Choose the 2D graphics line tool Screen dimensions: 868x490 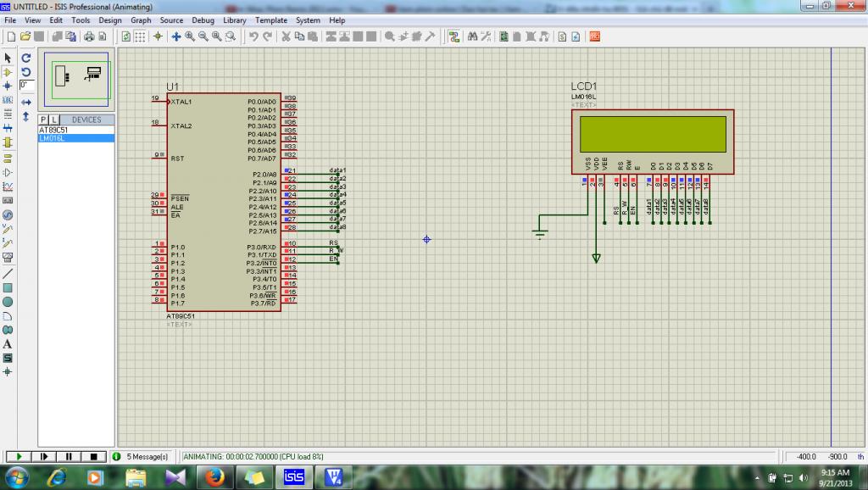coord(8,273)
